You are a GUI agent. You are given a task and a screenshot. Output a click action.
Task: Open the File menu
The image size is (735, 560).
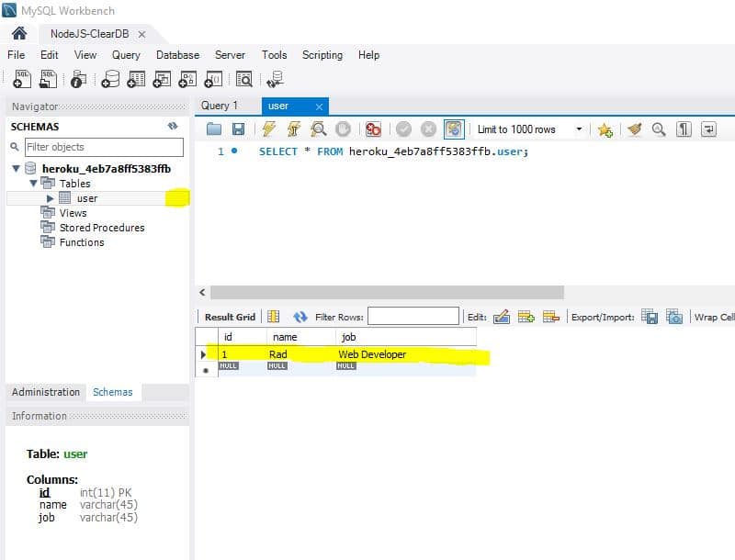tap(17, 55)
